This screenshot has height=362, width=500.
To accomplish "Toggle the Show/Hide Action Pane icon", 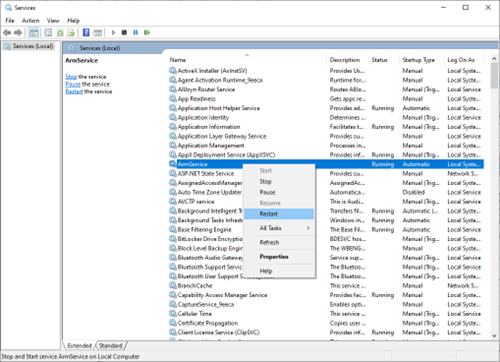I will pyautogui.click(x=97, y=32).
